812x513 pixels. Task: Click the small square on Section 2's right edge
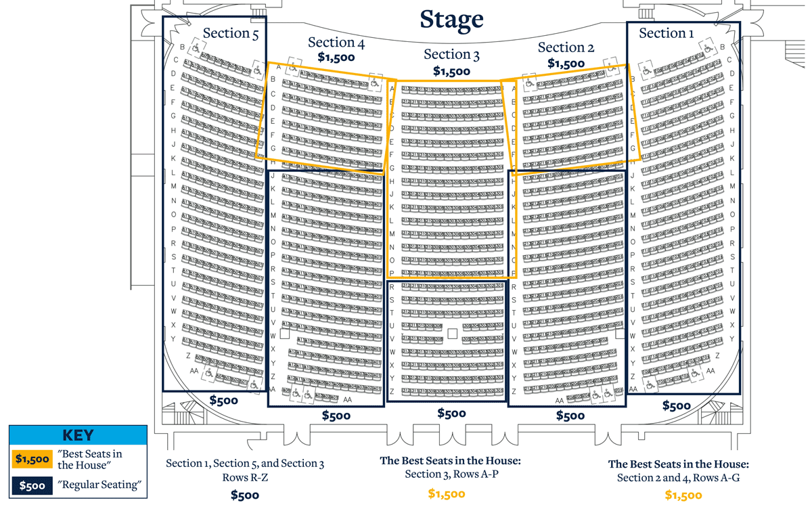pos(620,334)
